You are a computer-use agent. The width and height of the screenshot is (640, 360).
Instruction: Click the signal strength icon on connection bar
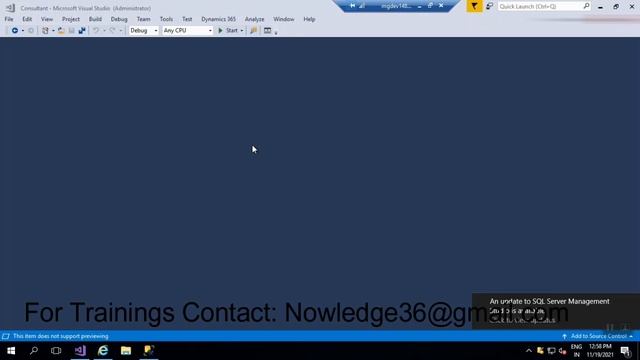click(x=362, y=6)
